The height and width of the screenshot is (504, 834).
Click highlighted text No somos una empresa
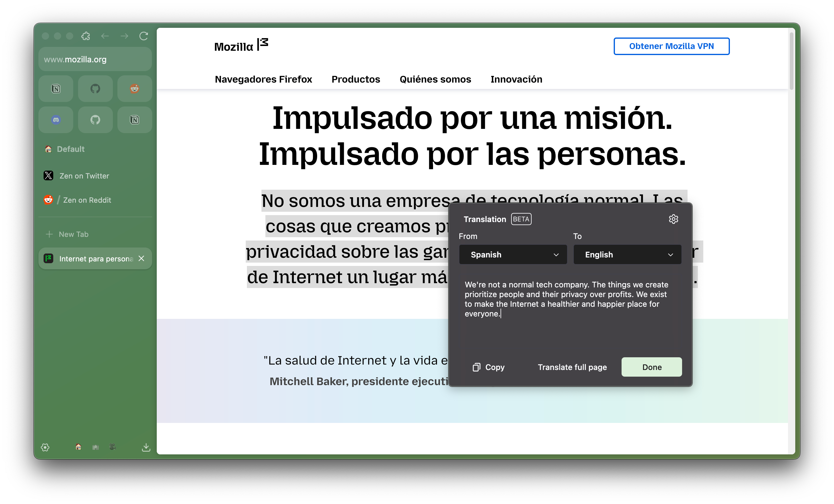pyautogui.click(x=361, y=201)
